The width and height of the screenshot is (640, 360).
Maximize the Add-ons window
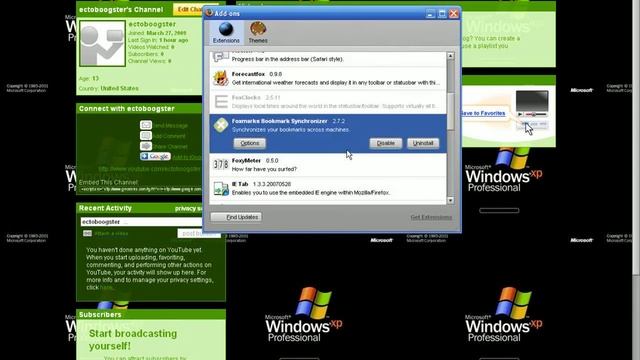coord(442,14)
